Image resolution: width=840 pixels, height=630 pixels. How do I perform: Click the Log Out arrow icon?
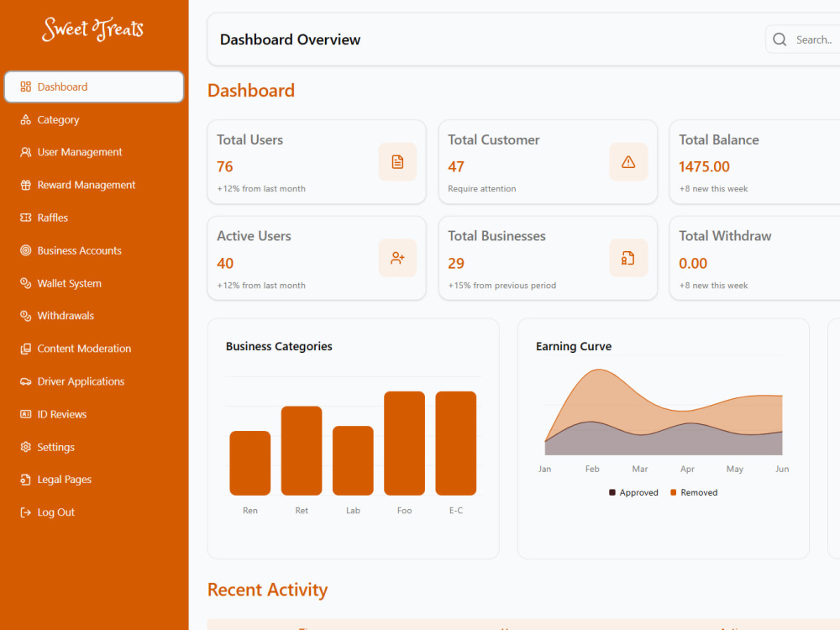[26, 512]
